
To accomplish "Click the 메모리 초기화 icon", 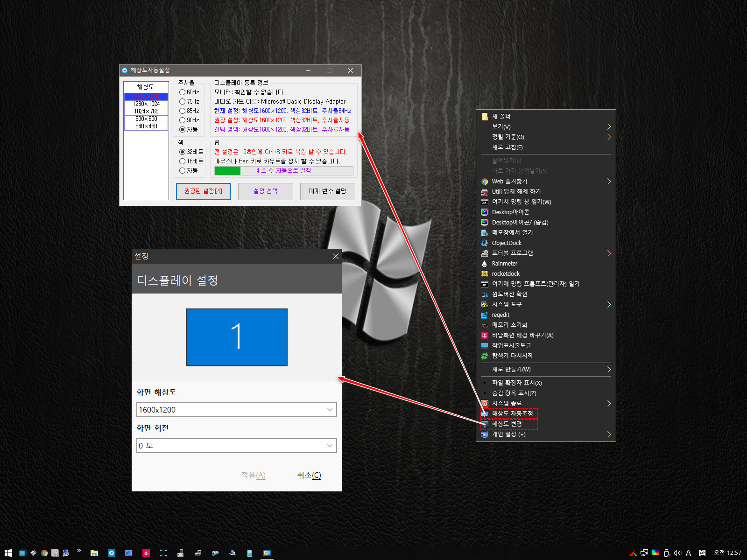I will (x=485, y=325).
